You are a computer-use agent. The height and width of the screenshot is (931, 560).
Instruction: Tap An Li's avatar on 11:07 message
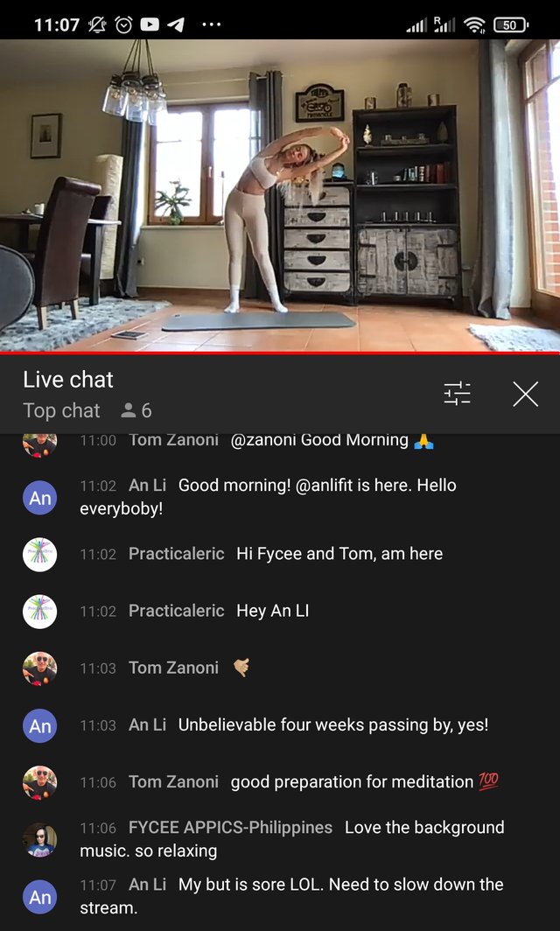[39, 896]
